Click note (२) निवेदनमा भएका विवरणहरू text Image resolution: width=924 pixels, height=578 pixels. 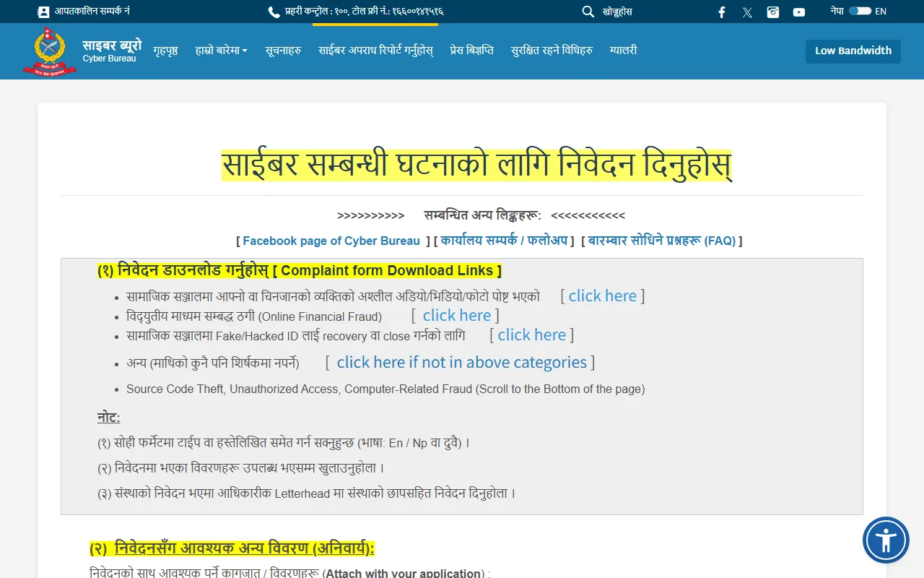[241, 467]
